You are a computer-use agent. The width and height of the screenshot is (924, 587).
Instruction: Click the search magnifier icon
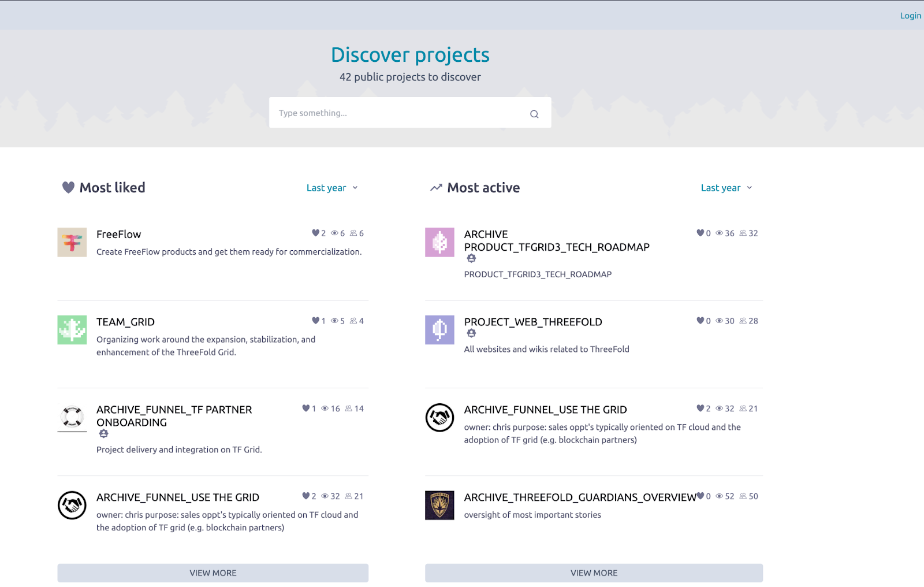[x=534, y=114]
